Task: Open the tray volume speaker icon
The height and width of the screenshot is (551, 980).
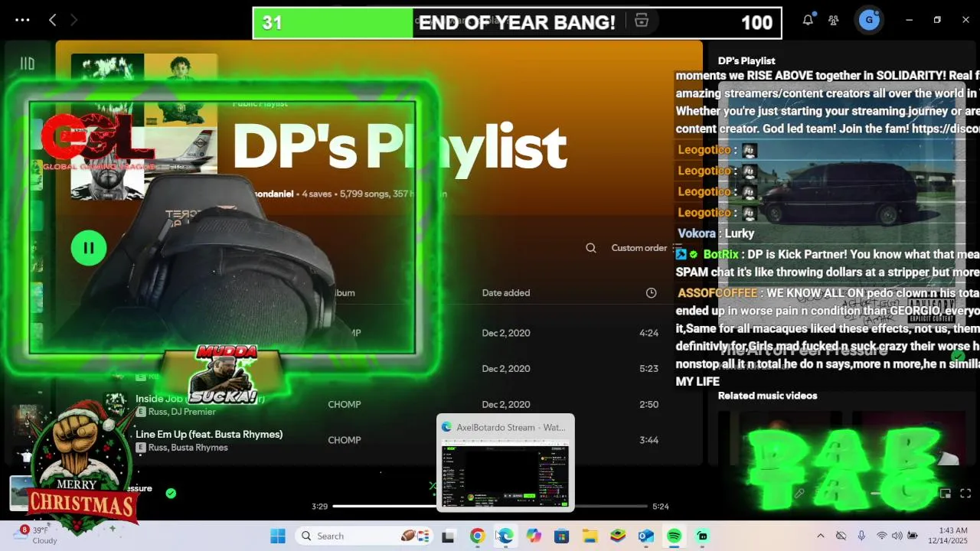Action: 897,536
